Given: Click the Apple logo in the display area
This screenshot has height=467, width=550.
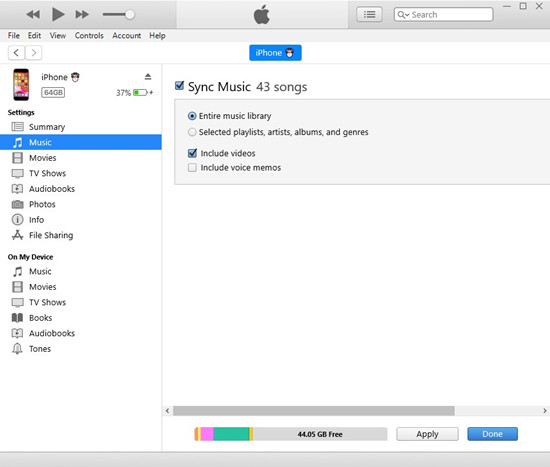Looking at the screenshot, I should point(262,15).
